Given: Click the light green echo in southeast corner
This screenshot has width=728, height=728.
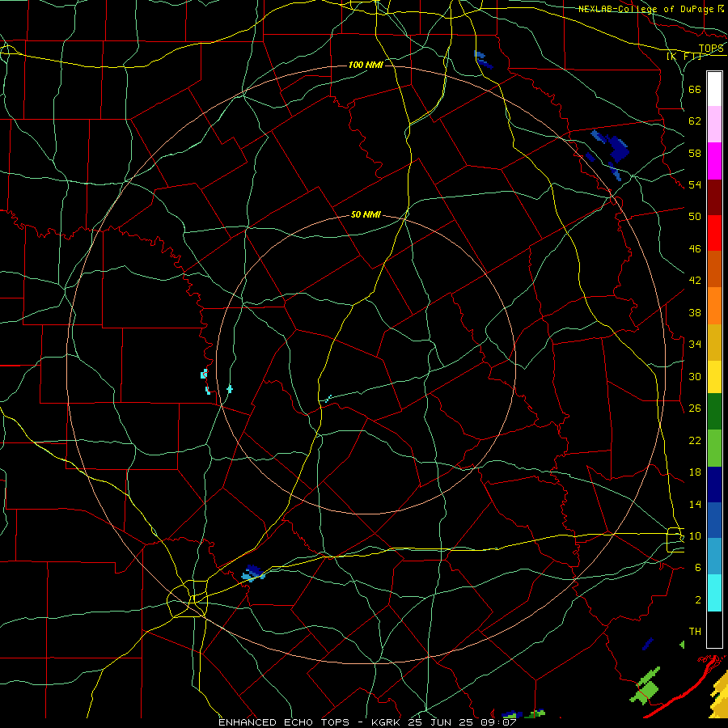Looking at the screenshot, I should pos(645,685).
